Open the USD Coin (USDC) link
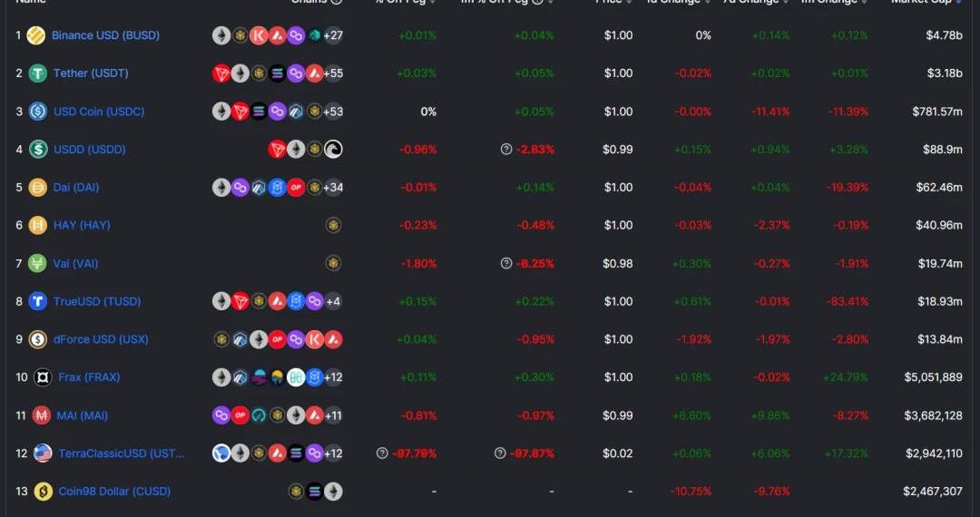This screenshot has height=517, width=980. click(x=99, y=112)
